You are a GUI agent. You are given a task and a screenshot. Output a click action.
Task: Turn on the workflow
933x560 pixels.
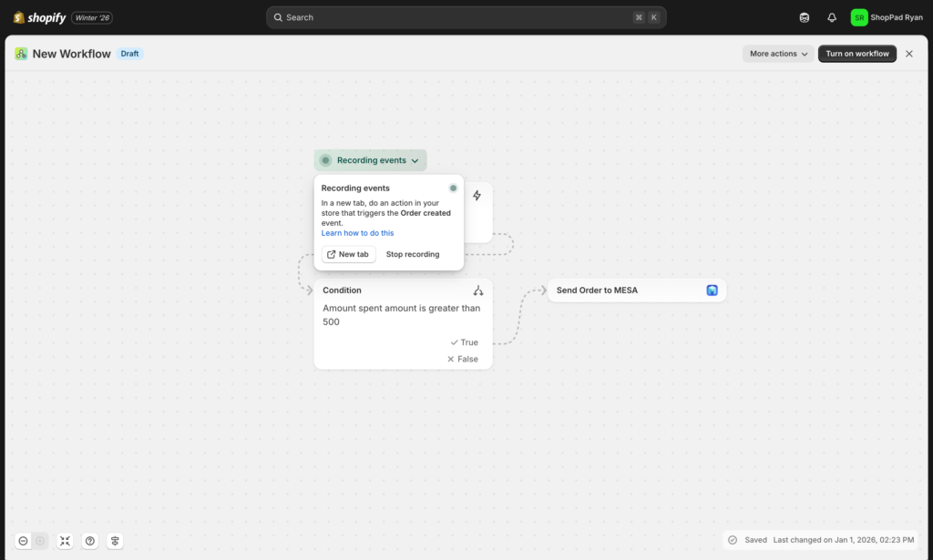856,53
